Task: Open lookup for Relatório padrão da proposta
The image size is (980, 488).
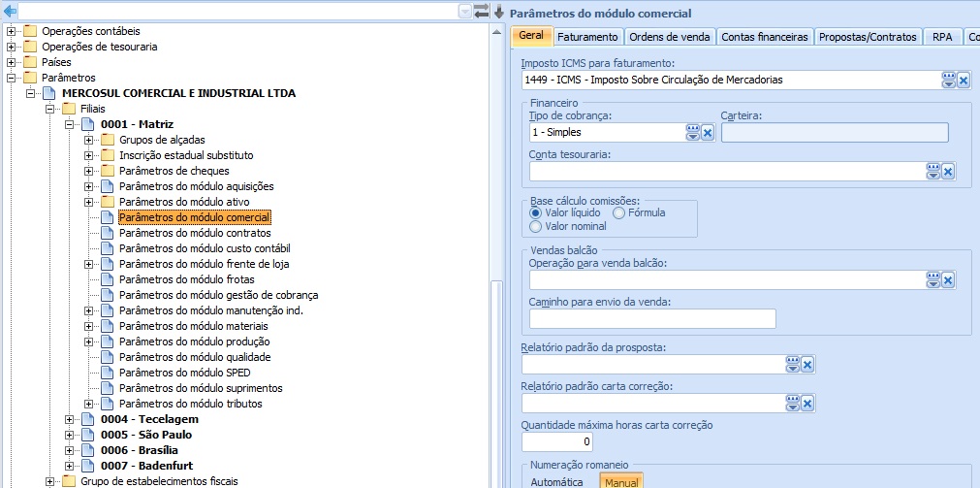Action: [x=791, y=365]
